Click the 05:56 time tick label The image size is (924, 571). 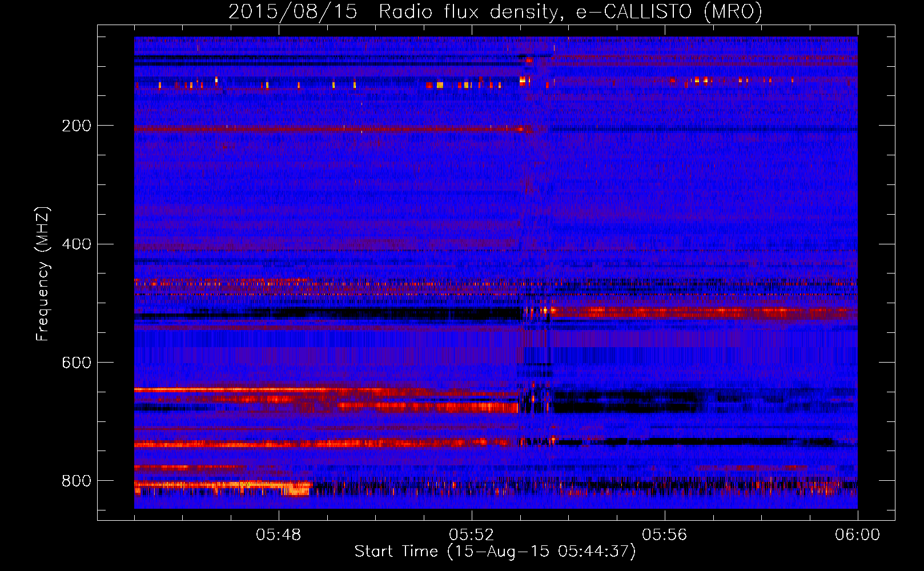(665, 535)
